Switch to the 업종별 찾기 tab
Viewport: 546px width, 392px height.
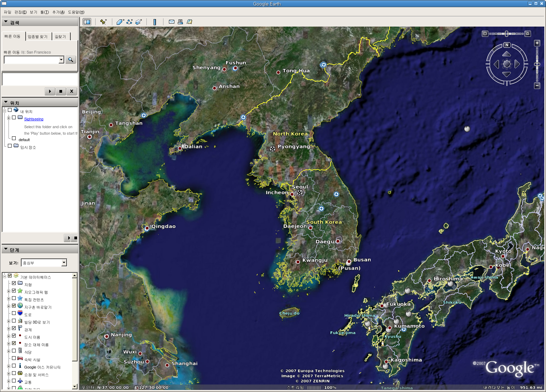38,36
